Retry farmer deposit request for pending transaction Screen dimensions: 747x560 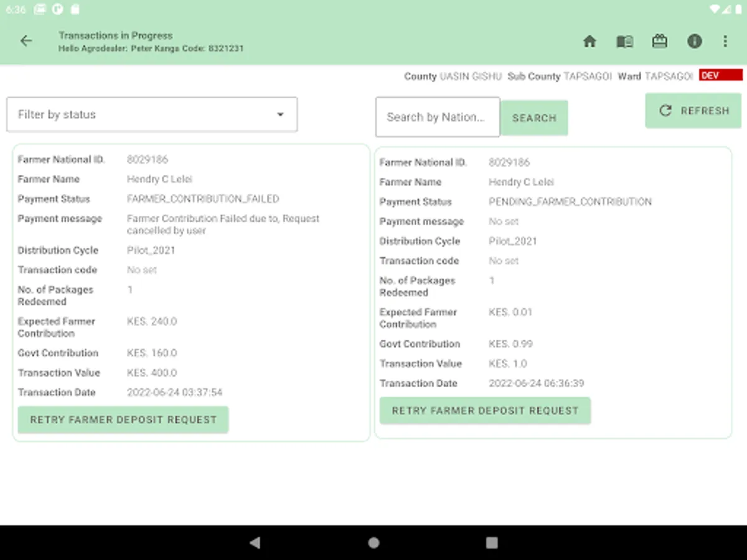pyautogui.click(x=485, y=411)
